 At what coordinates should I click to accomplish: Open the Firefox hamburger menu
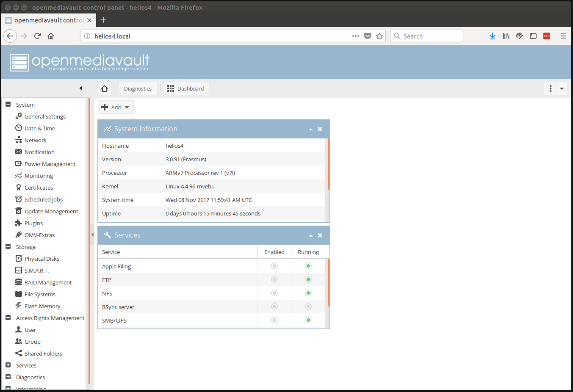pyautogui.click(x=563, y=36)
